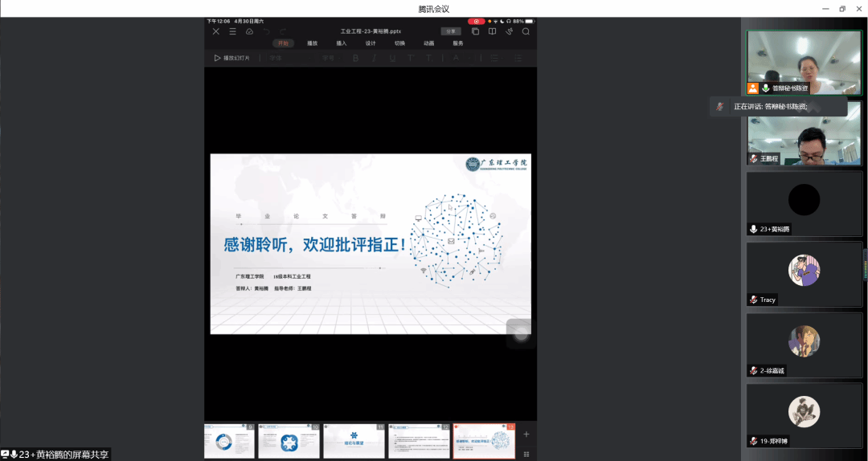Click the undo arrow icon
Screen dimensions: 868x461
pyautogui.click(x=266, y=31)
